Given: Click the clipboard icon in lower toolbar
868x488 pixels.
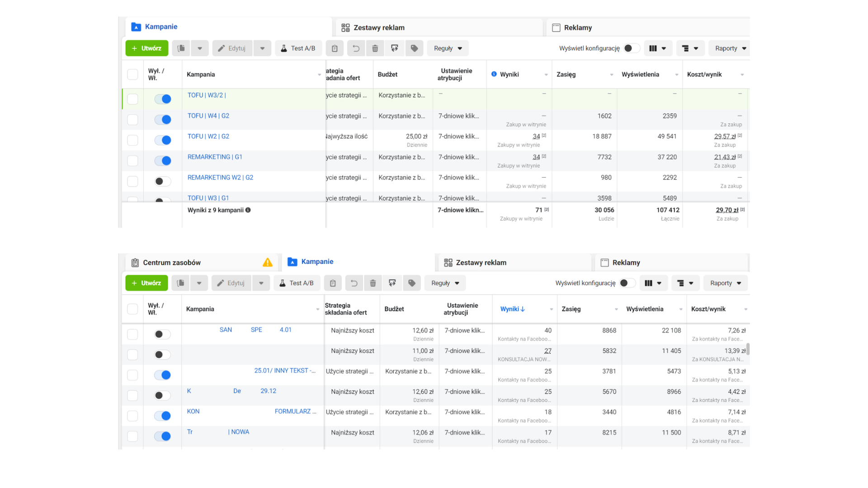Looking at the screenshot, I should coord(333,283).
